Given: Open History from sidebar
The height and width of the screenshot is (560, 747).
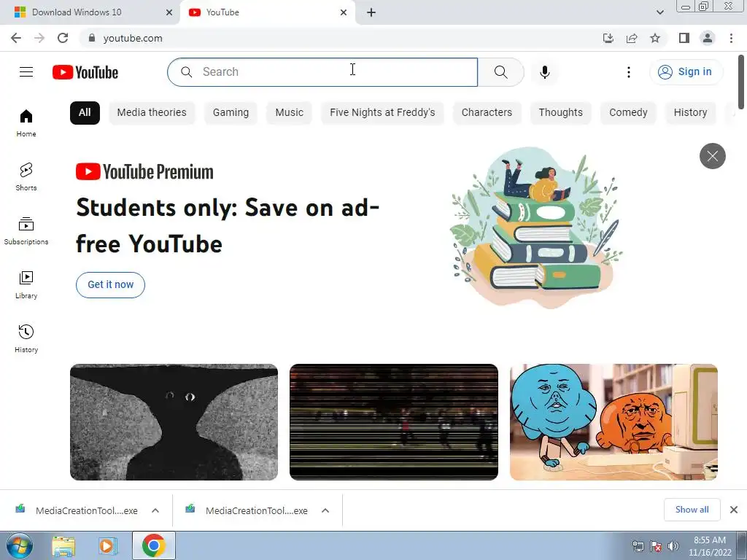Looking at the screenshot, I should [x=26, y=338].
